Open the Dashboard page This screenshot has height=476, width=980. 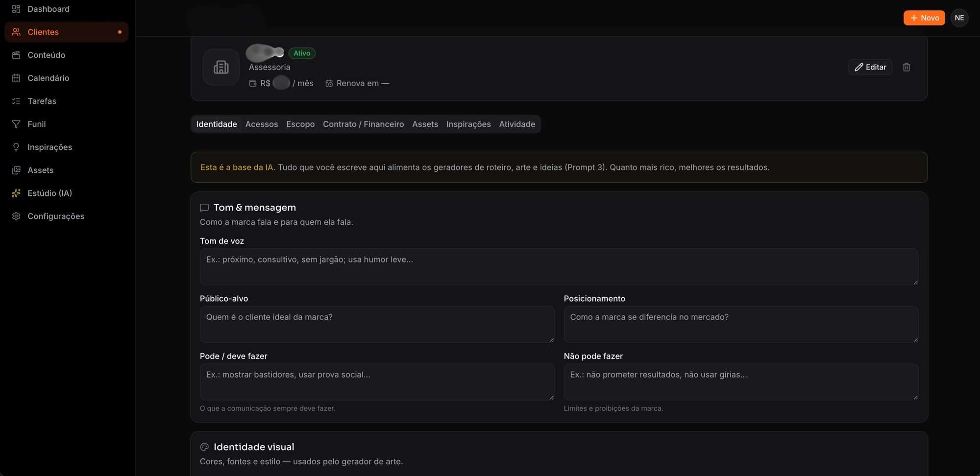click(x=67, y=9)
